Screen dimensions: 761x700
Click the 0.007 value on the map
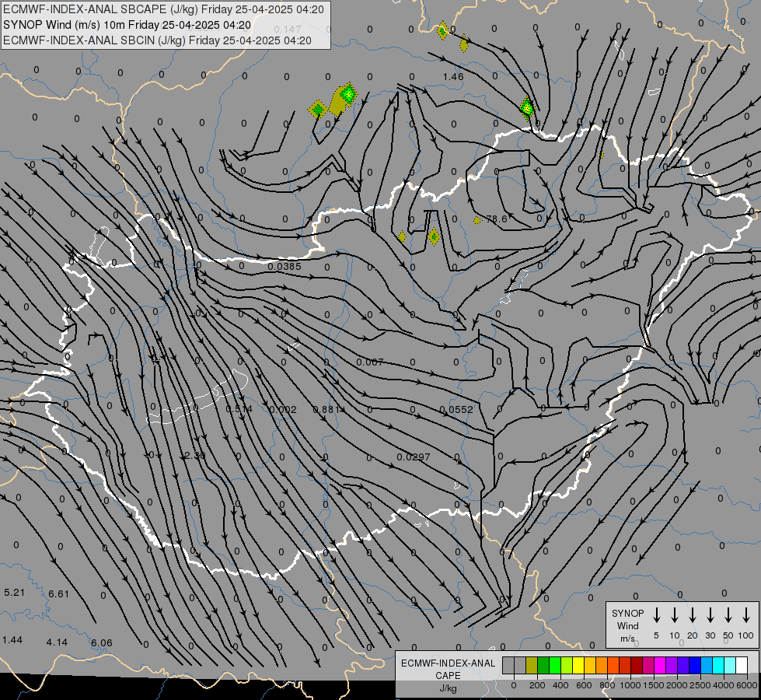pyautogui.click(x=370, y=362)
